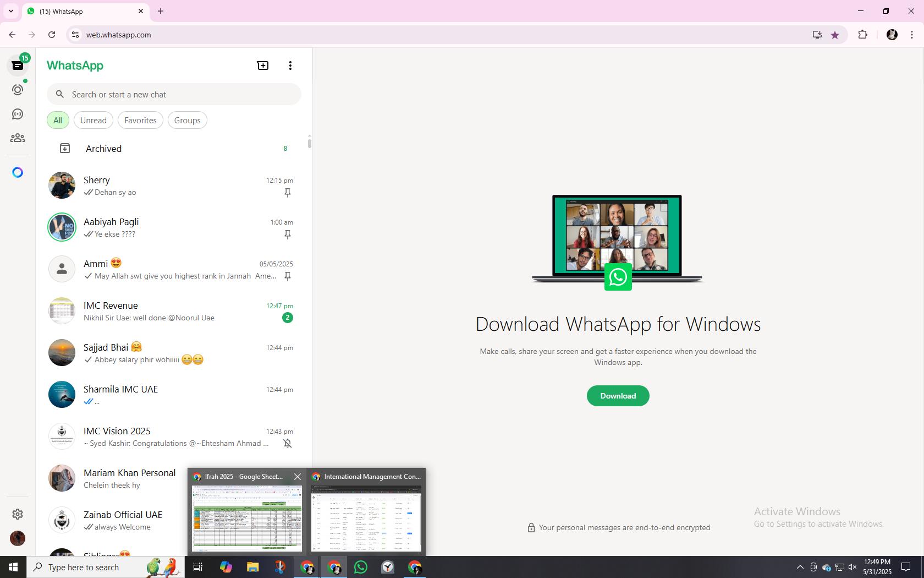This screenshot has height=578, width=924.
Task: Show hidden system tray icons
Action: pyautogui.click(x=800, y=567)
